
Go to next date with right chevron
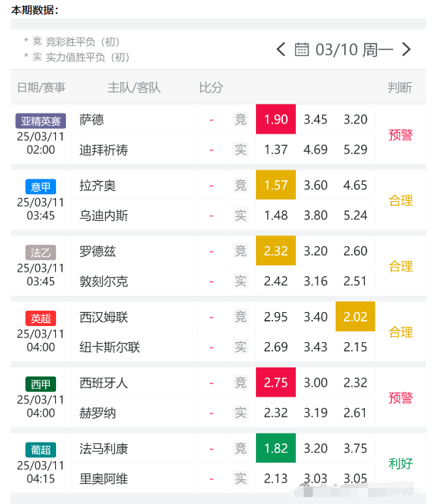[x=406, y=50]
